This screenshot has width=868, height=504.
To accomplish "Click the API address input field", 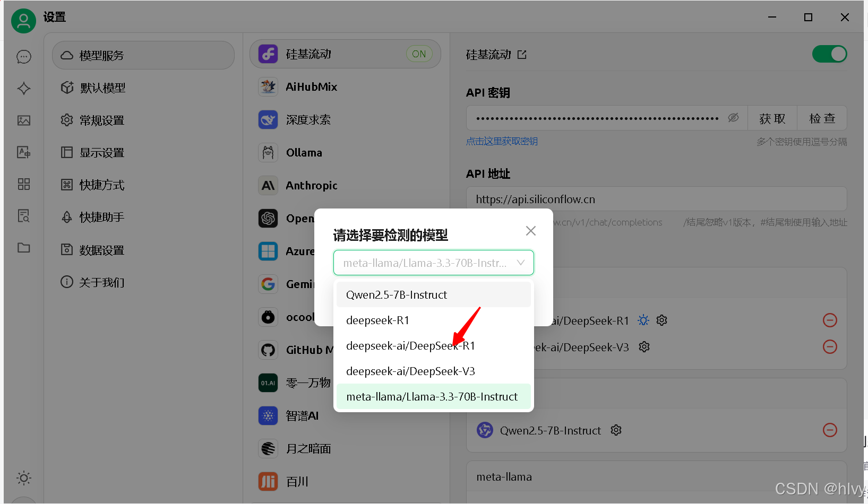I will coord(657,199).
